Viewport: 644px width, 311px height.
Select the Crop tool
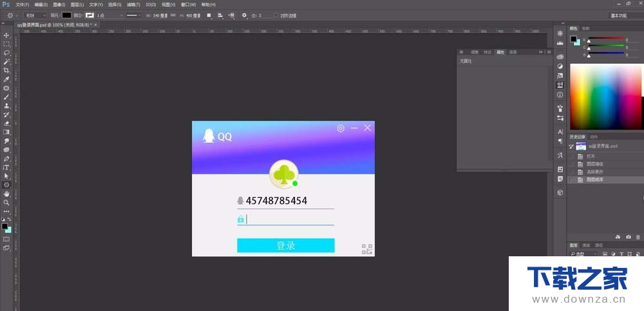[6, 71]
